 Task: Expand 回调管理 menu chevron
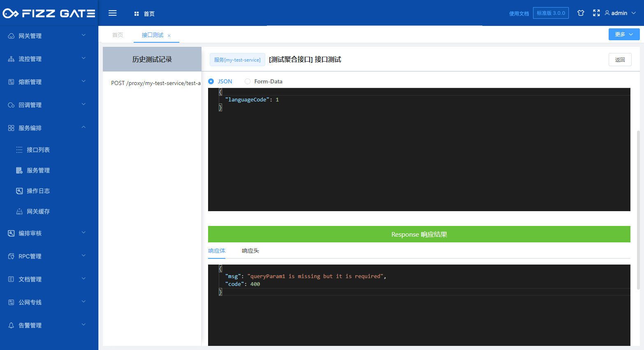pyautogui.click(x=83, y=104)
